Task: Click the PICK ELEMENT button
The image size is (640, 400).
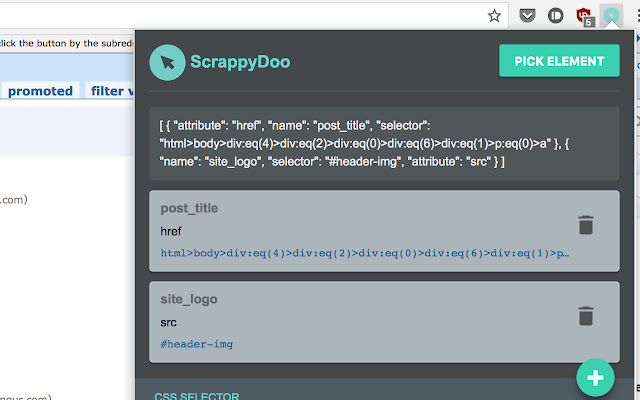Action: click(x=559, y=61)
